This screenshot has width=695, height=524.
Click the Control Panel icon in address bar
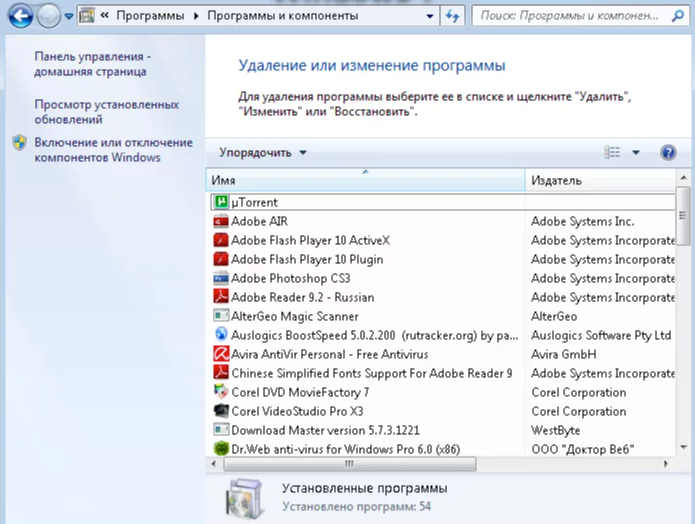click(87, 16)
